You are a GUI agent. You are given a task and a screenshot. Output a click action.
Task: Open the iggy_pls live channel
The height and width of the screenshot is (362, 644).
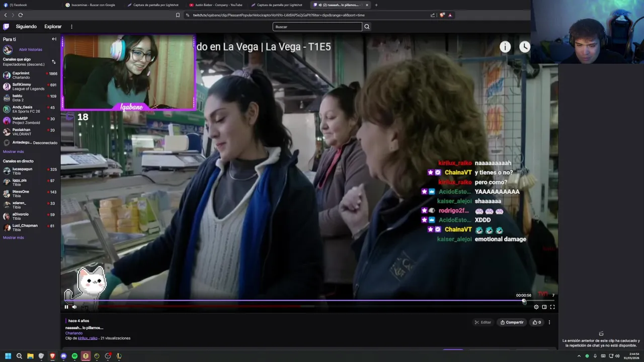pos(29,182)
